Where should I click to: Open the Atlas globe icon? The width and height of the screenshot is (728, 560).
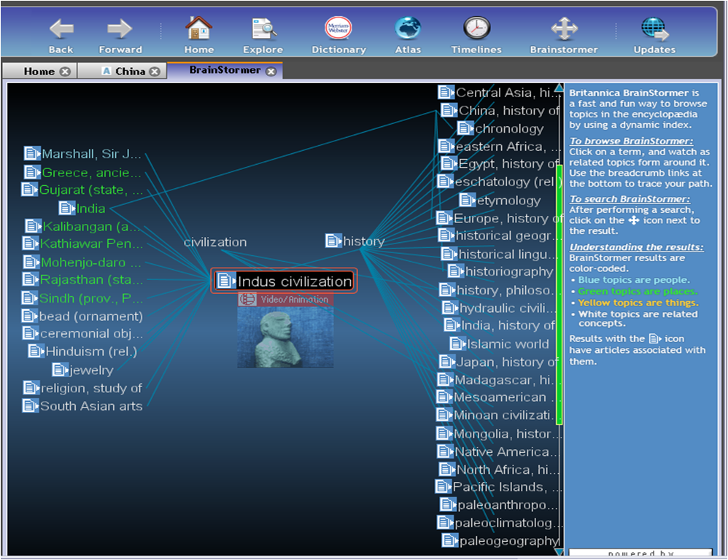(408, 29)
